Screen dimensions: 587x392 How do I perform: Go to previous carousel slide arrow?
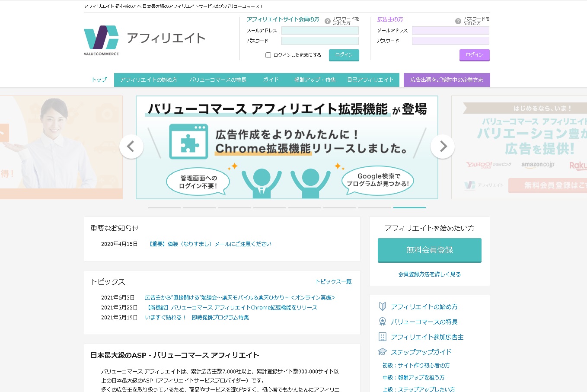tap(131, 147)
